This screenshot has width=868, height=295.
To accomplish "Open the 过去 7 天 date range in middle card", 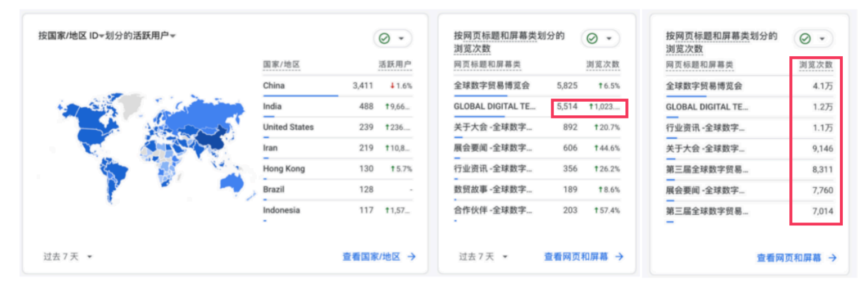I will pos(483,257).
